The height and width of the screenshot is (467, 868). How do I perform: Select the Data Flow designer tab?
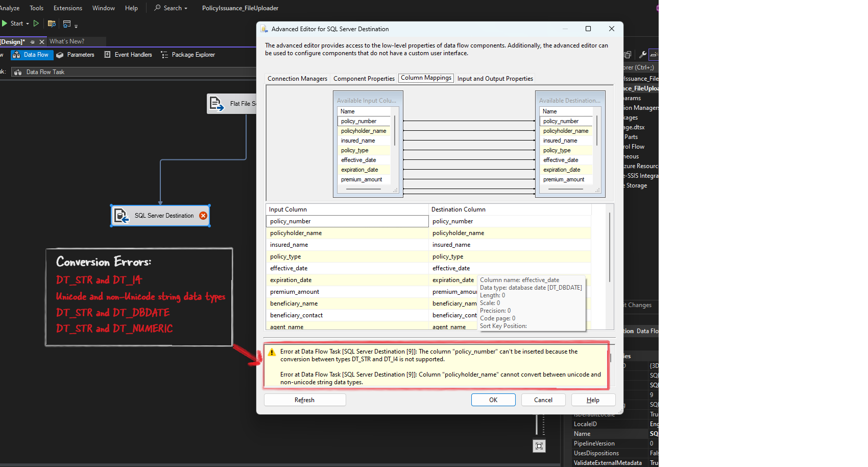[x=32, y=55]
